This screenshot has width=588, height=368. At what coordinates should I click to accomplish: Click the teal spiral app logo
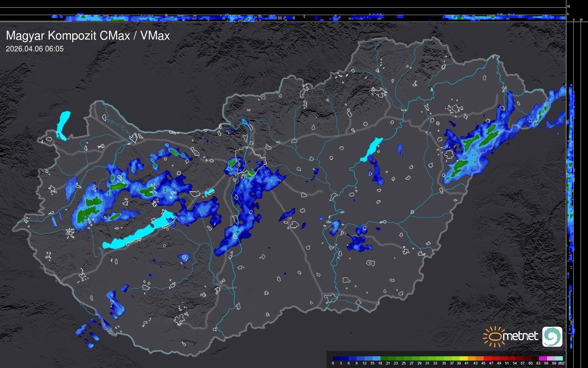click(x=552, y=337)
